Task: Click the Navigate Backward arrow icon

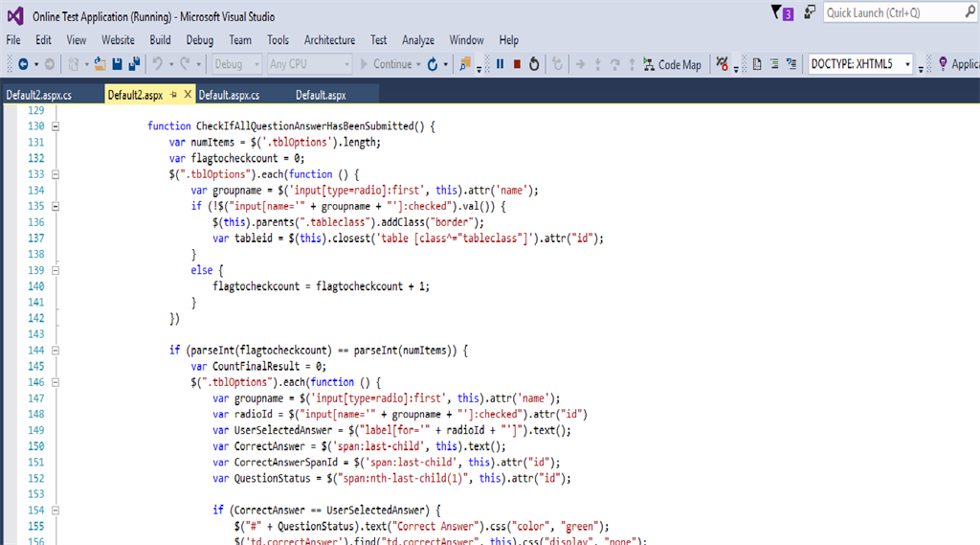Action: click(x=23, y=64)
